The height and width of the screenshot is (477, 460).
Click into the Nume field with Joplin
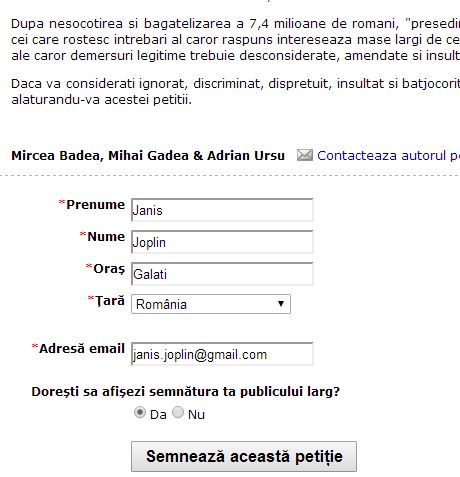[x=222, y=242]
